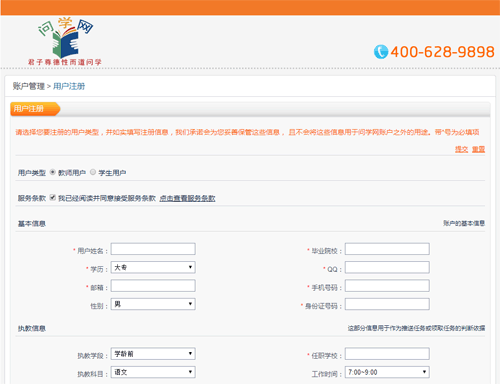
Task: Focus the 任职学校 input field
Action: (x=387, y=354)
